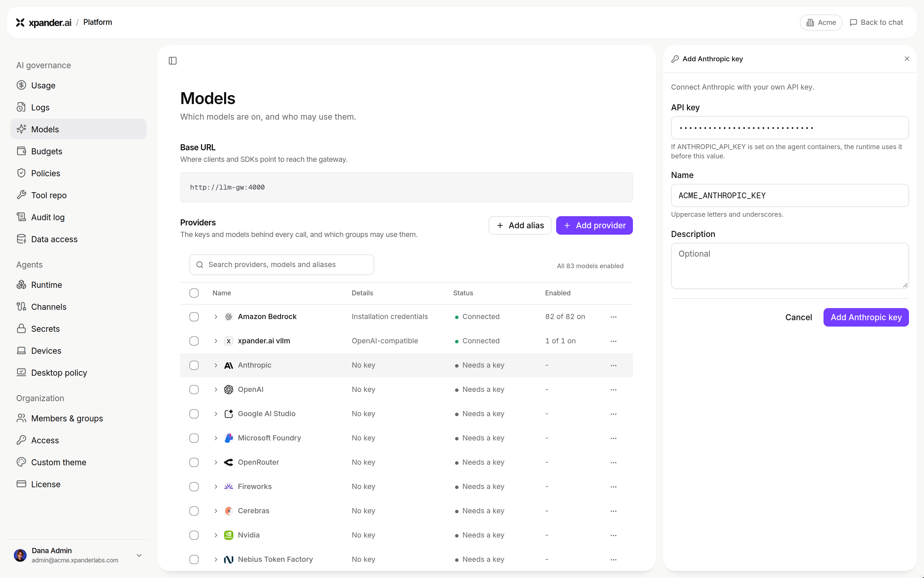Check the Nvidia row checkbox
The width and height of the screenshot is (924, 578).
coord(194,535)
